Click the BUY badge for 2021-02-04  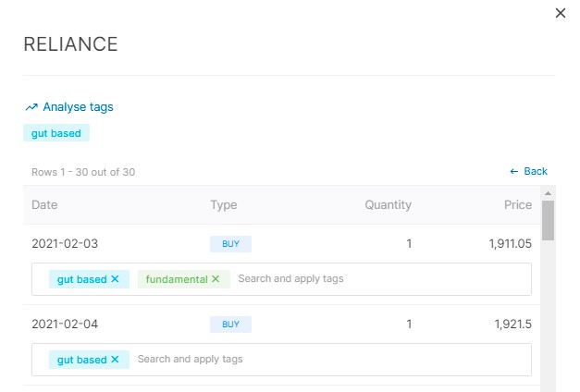pos(231,325)
